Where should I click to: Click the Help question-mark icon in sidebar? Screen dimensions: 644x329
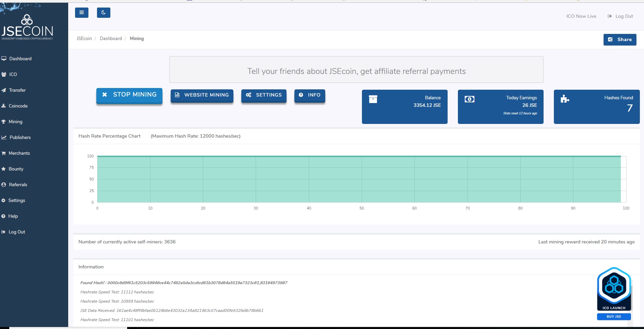click(x=3, y=216)
